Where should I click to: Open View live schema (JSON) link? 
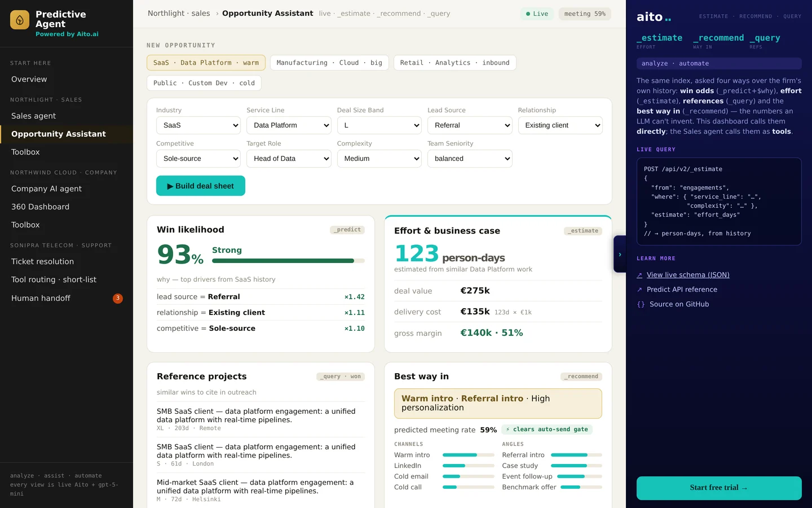click(x=688, y=275)
